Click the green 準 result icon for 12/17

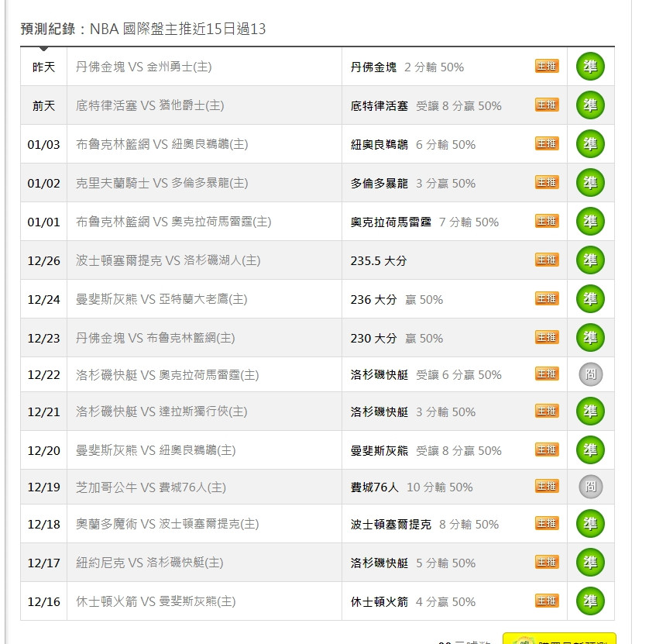coord(590,563)
